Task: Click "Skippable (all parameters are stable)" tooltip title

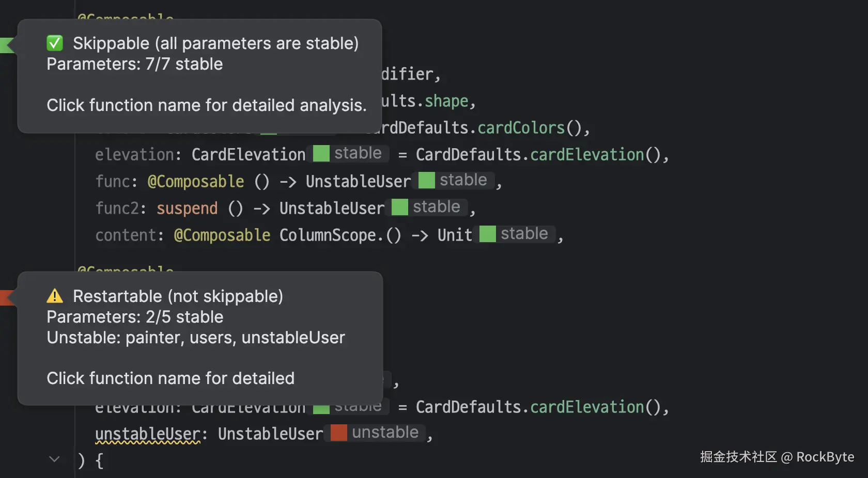Action: 215,43
